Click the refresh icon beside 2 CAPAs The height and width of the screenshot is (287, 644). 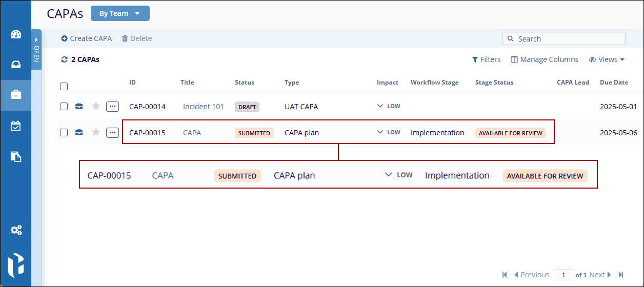pos(64,59)
